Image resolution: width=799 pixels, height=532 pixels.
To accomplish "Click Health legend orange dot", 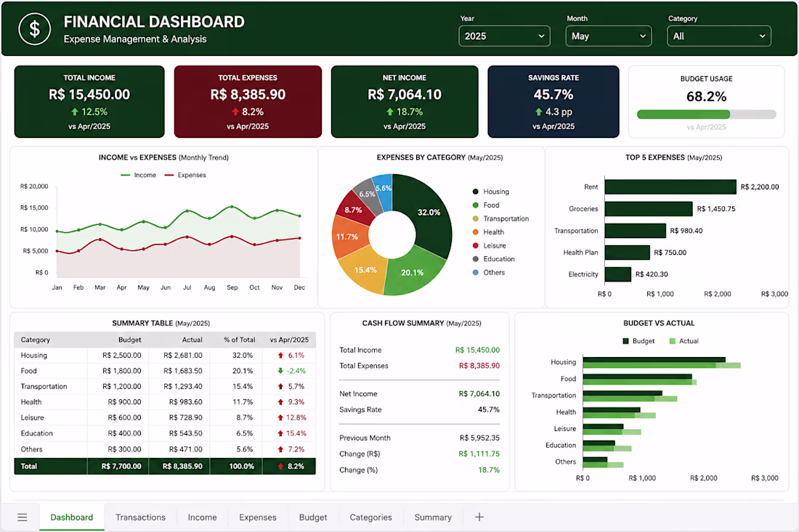I will tap(476, 232).
